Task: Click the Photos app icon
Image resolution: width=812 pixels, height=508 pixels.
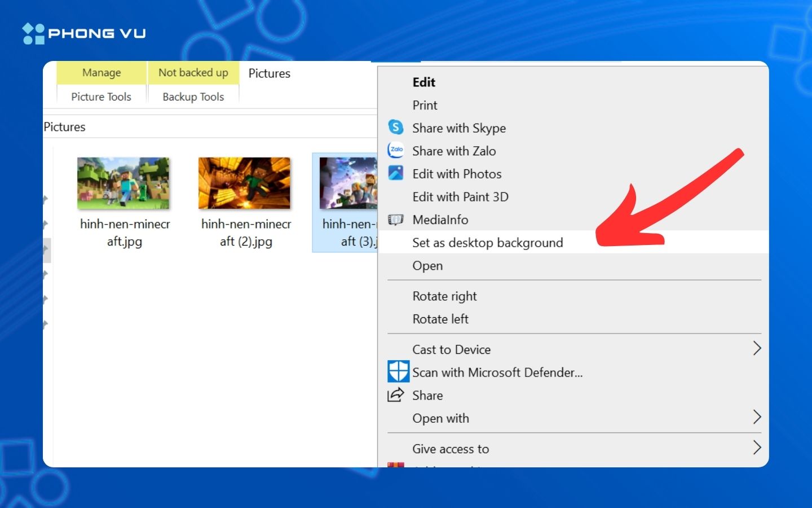Action: (x=396, y=173)
